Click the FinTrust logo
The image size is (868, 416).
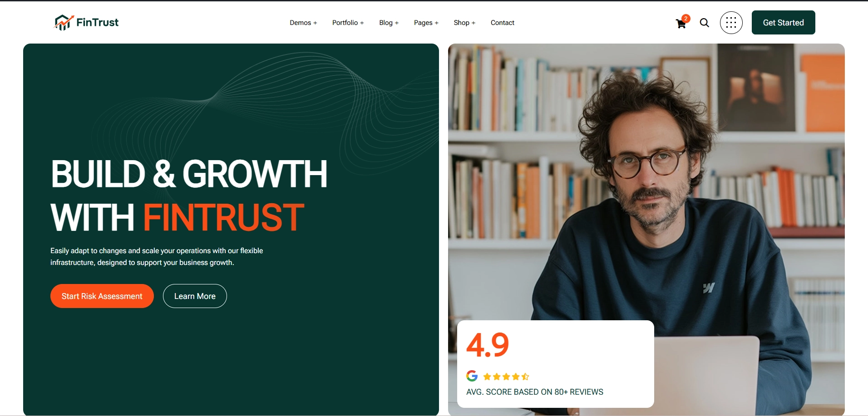point(86,22)
